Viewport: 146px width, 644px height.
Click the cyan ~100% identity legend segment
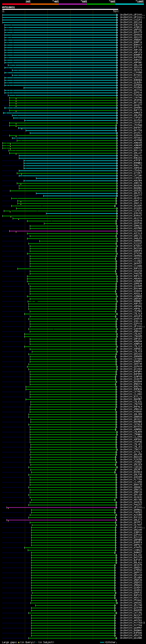tap(130, 4)
